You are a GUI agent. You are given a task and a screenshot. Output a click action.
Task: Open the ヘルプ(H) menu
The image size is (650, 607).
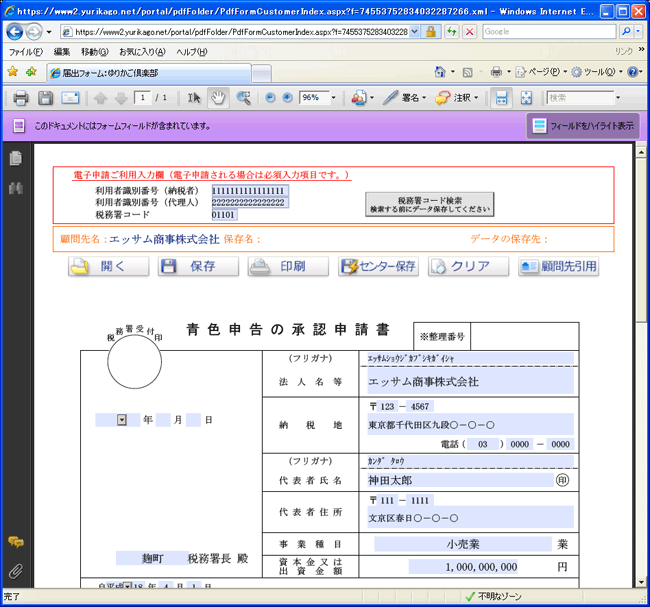pos(192,52)
